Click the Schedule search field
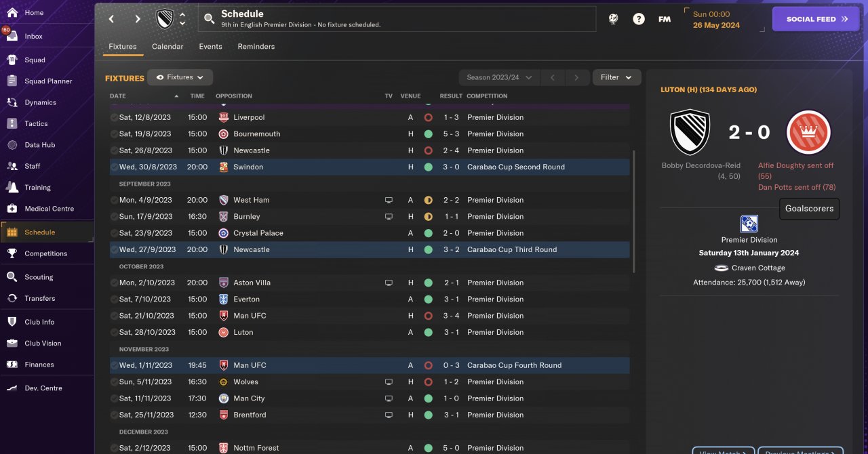Image resolution: width=868 pixels, height=454 pixels. [x=397, y=19]
